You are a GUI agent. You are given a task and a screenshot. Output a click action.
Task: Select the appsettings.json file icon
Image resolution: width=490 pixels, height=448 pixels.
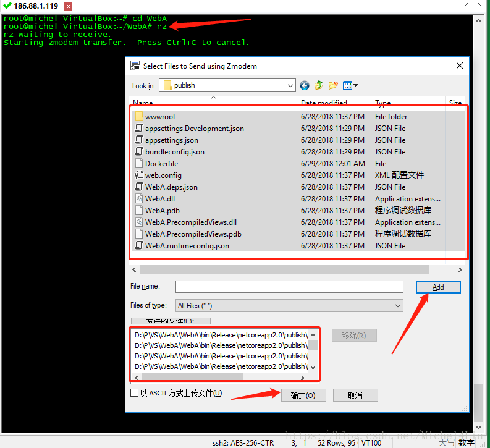point(140,140)
